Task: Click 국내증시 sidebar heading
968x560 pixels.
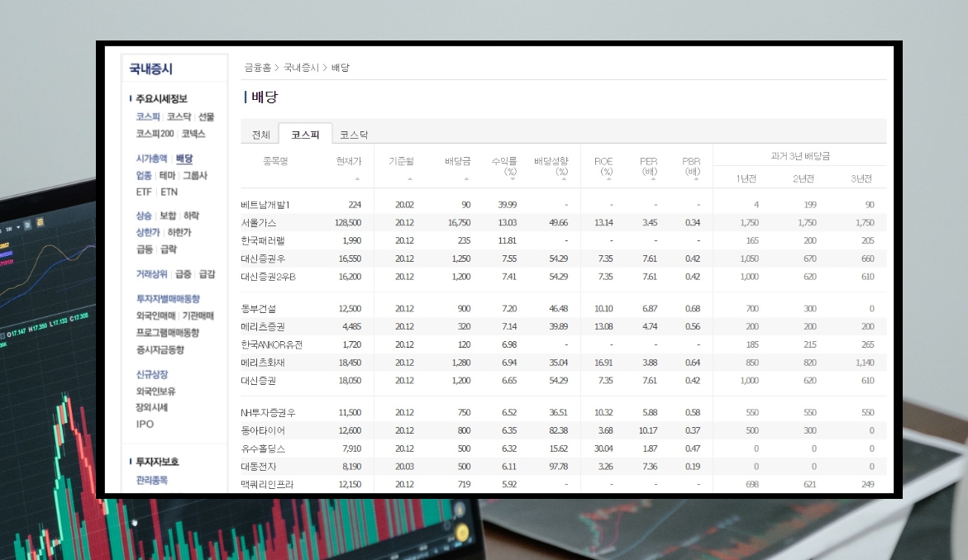Action: (x=150, y=69)
